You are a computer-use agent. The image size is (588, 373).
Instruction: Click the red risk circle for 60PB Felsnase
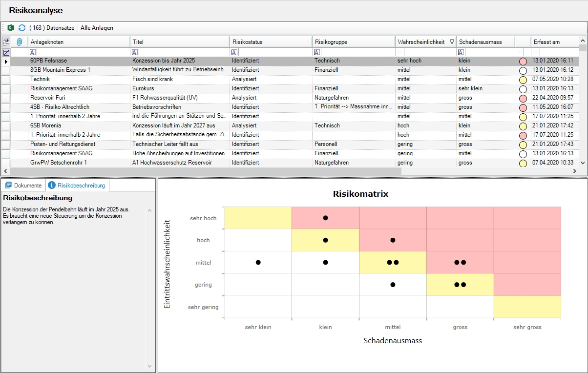tap(523, 62)
